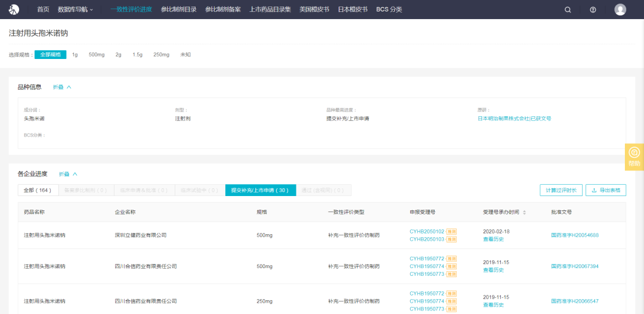
Task: Select the 1g specification filter
Action: pos(75,55)
